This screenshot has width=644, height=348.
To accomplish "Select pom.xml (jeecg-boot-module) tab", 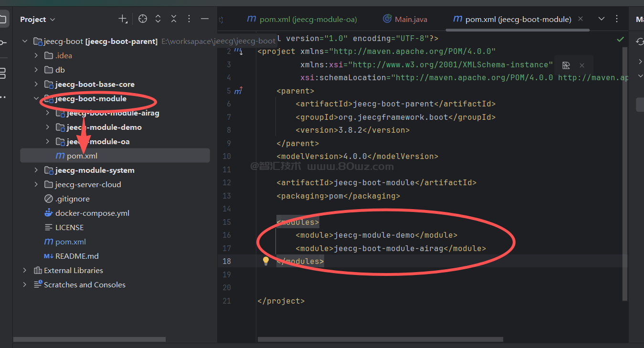I will (x=512, y=19).
